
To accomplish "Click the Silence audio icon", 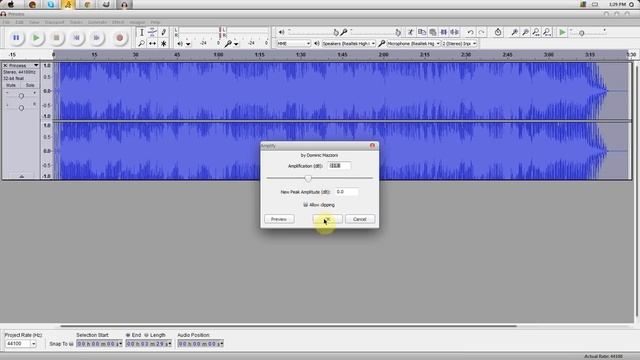I will tap(455, 32).
